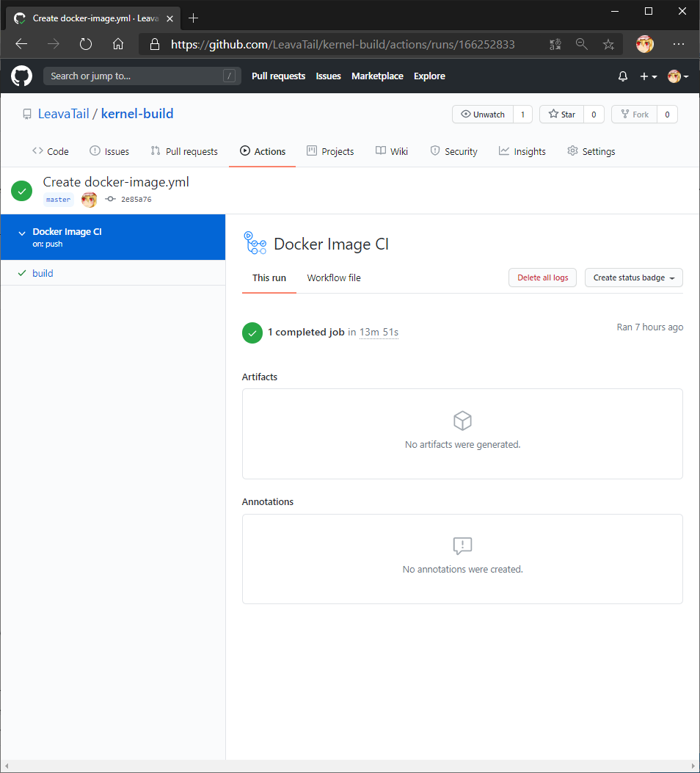Screen dimensions: 700x773
Task: Open the repository Pull requests tab
Action: 184,151
